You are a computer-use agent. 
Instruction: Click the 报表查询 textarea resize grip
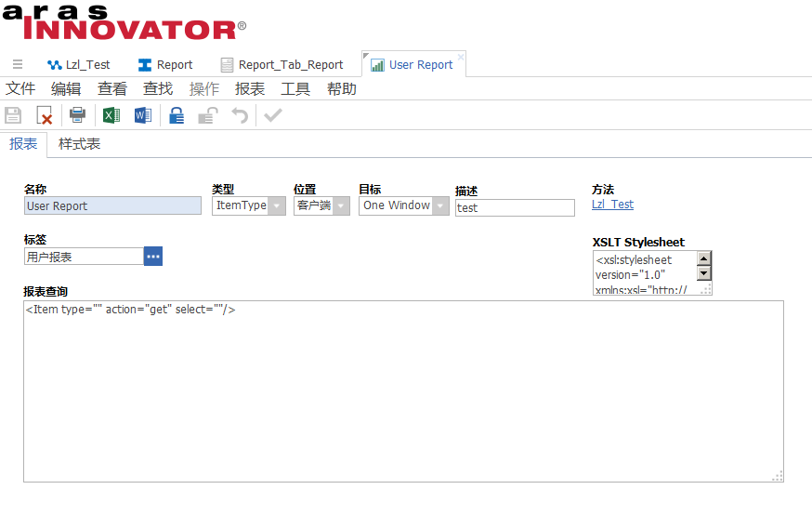pos(778,476)
